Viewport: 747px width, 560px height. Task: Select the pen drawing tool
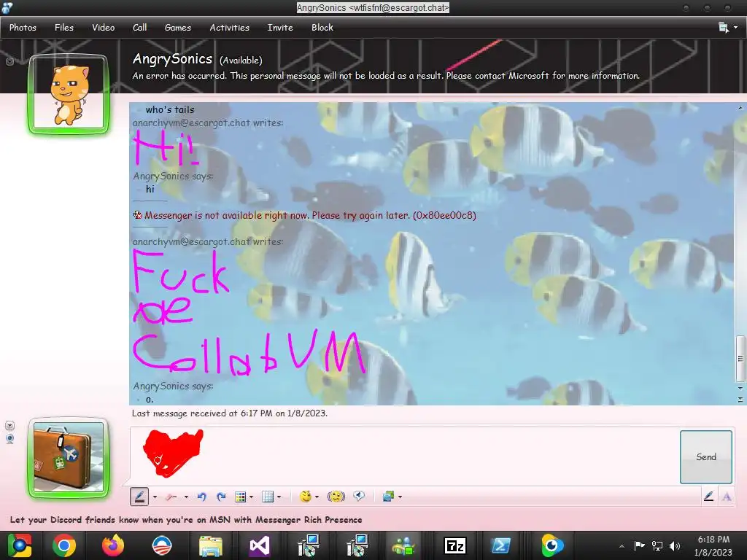139,497
